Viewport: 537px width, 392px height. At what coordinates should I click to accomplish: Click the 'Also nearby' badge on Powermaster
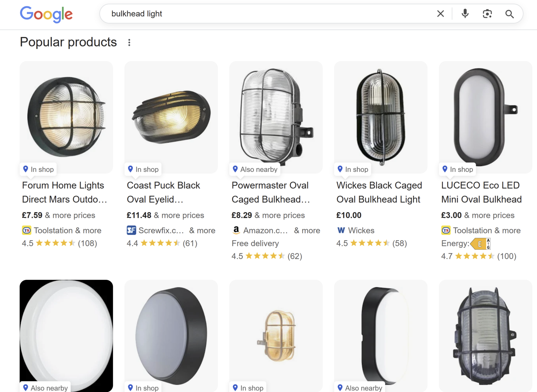tap(255, 169)
